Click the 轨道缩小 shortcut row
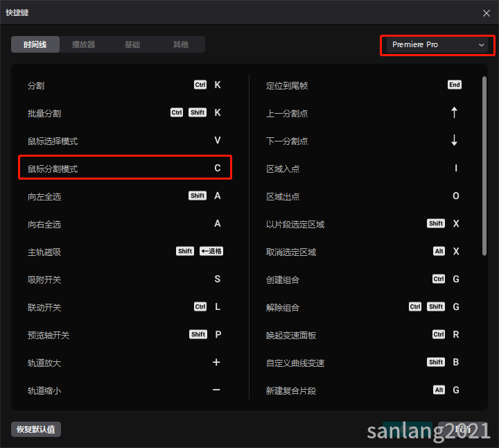The height and width of the screenshot is (448, 499). [x=125, y=390]
